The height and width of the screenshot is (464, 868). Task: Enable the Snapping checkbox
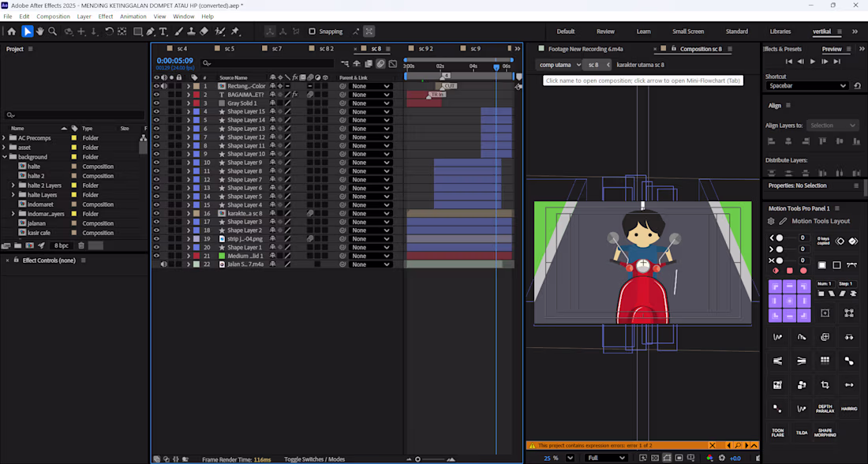(x=312, y=32)
